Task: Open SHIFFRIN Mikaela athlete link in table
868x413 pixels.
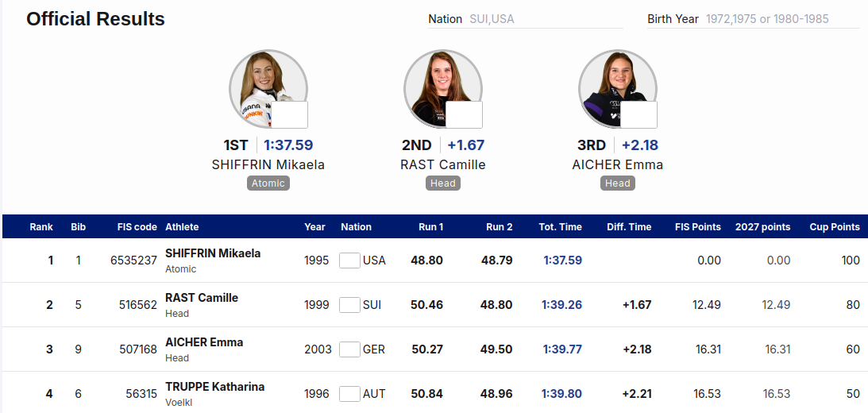Action: coord(213,253)
